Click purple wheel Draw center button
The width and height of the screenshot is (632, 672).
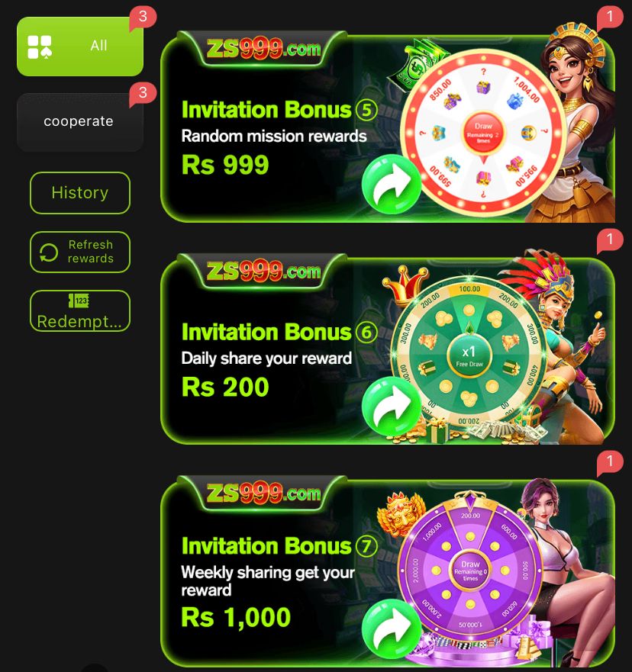click(x=470, y=571)
